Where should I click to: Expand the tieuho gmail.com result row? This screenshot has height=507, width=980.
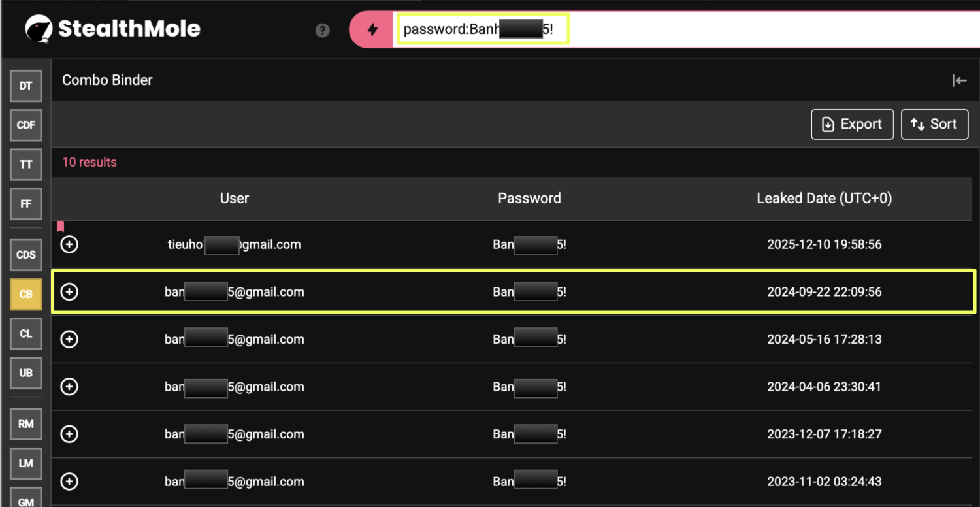pos(69,244)
